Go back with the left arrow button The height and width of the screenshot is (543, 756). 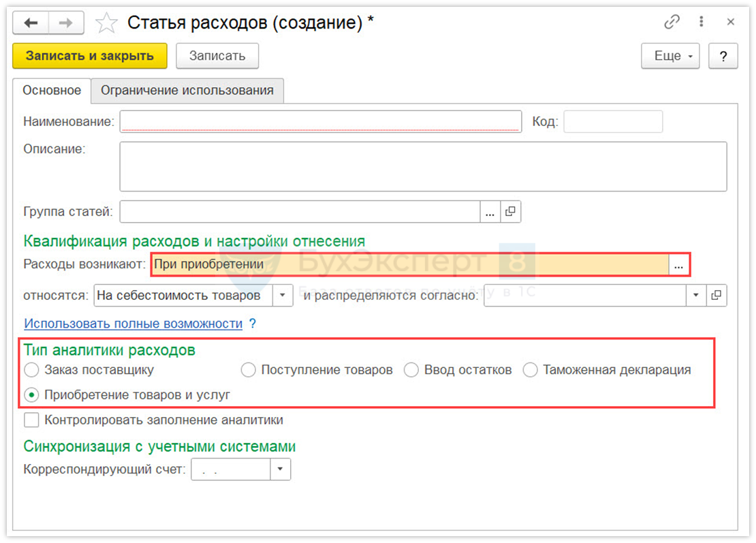(31, 22)
